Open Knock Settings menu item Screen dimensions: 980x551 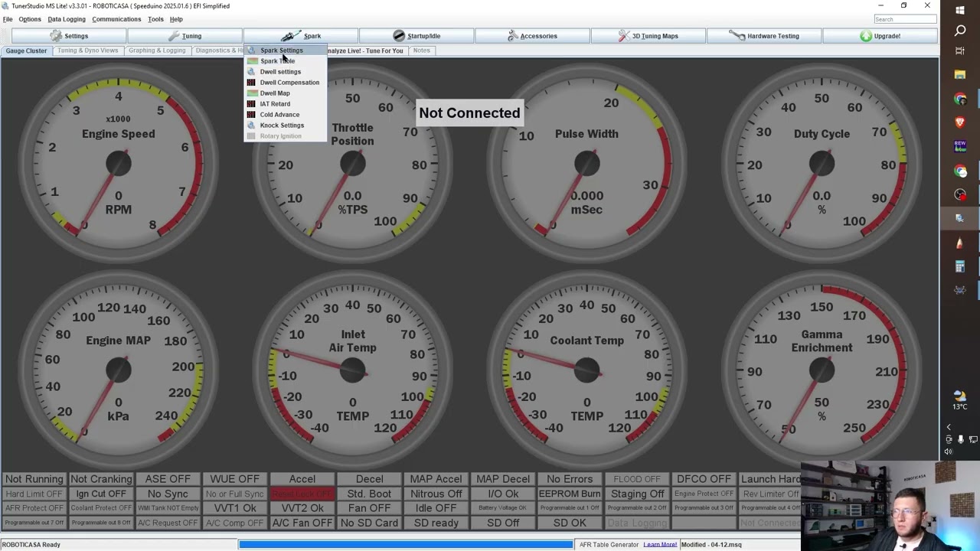(285, 126)
